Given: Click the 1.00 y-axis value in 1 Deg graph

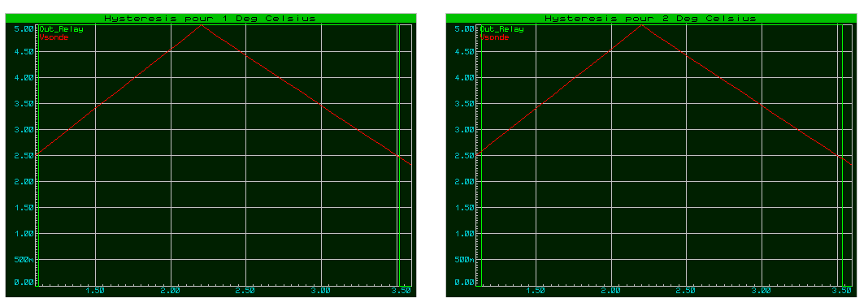Looking at the screenshot, I should tap(24, 233).
